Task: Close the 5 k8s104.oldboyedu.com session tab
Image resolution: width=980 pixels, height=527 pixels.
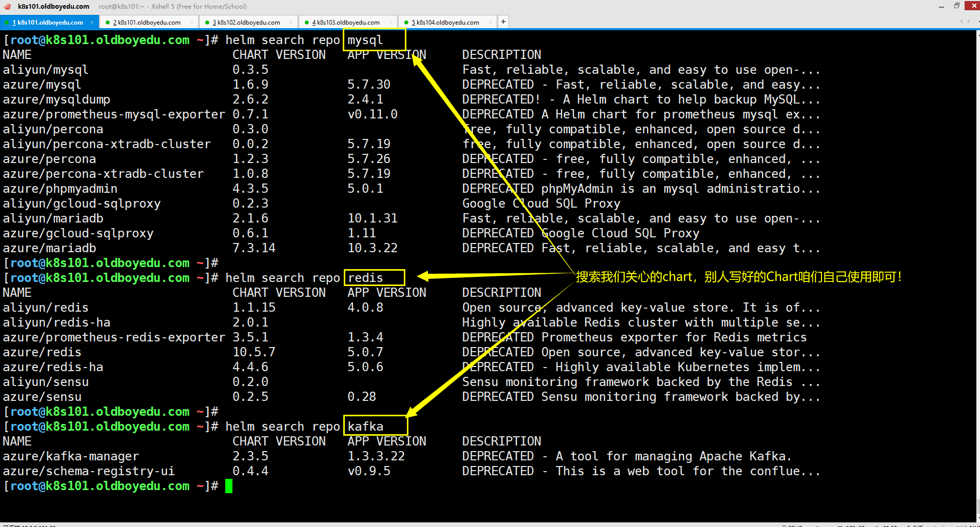Action: pyautogui.click(x=490, y=22)
